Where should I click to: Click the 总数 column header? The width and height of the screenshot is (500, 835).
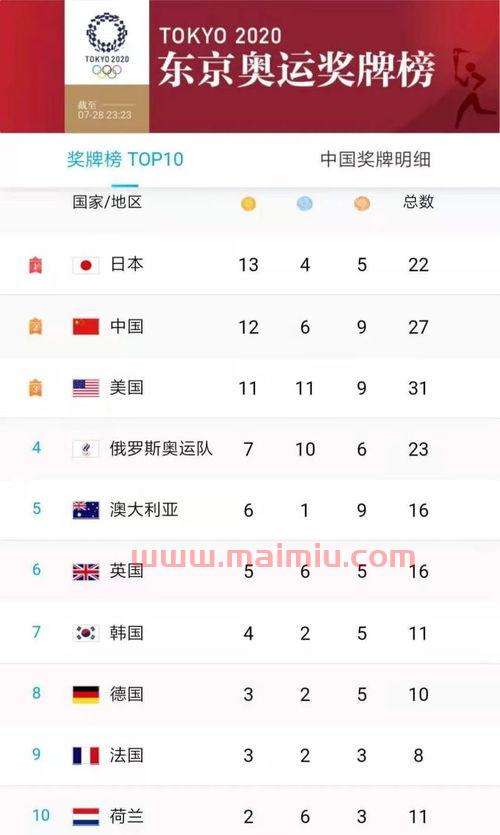[418, 202]
